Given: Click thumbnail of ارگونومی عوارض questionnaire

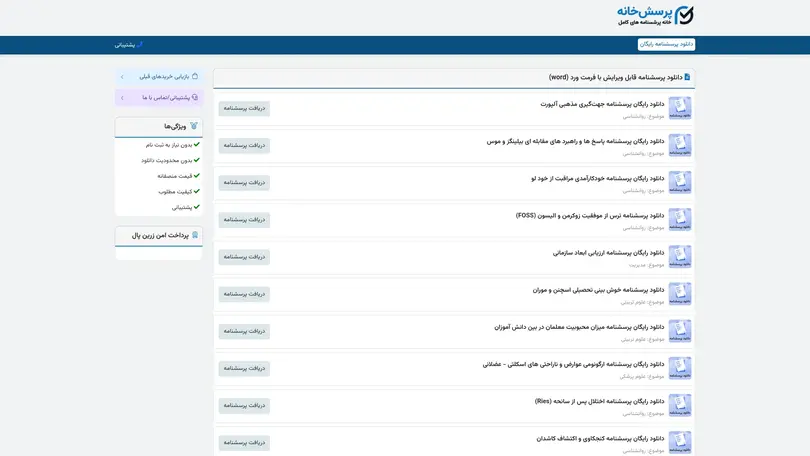Looking at the screenshot, I should point(680,368).
